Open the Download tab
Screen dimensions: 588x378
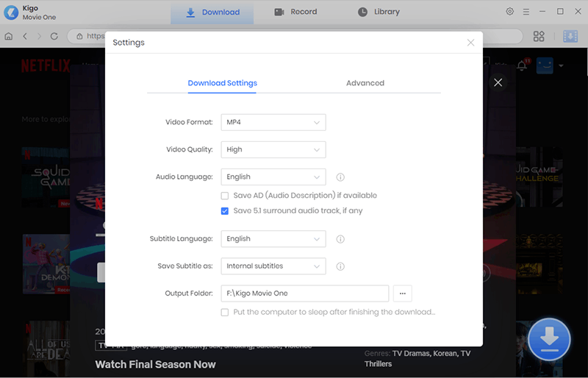point(212,12)
